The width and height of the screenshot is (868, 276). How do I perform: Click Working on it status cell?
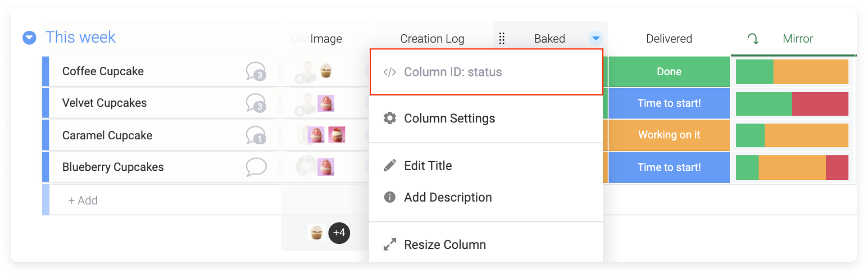[669, 135]
